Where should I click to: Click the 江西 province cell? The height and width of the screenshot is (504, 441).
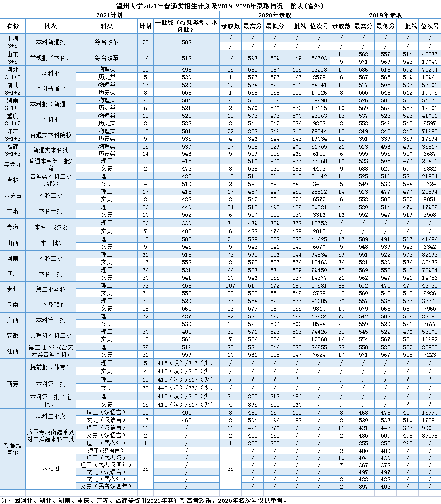[x=13, y=351]
